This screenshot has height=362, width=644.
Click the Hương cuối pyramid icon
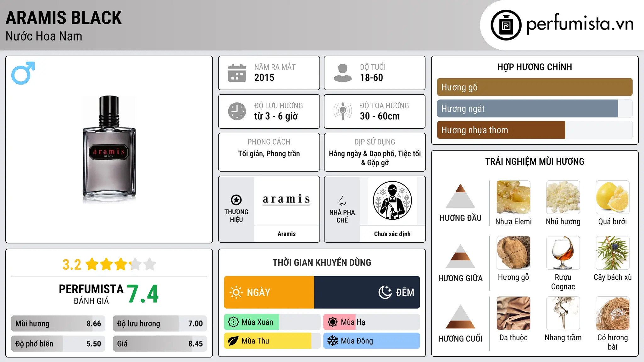coord(460,316)
